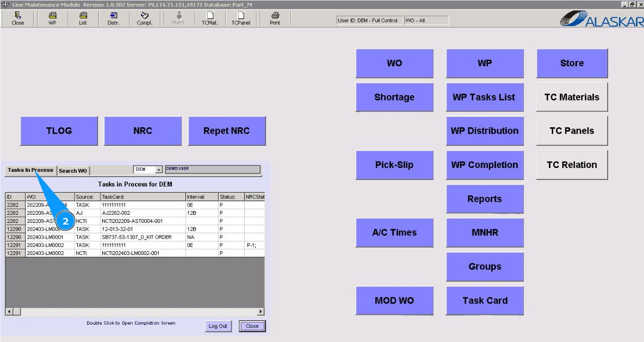
Task: Open the Reports button
Action: pos(485,199)
